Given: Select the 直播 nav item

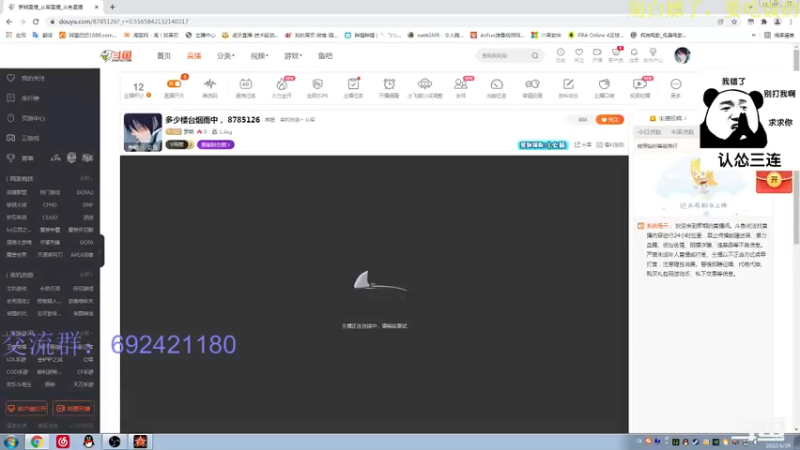Looking at the screenshot, I should pyautogui.click(x=194, y=56).
